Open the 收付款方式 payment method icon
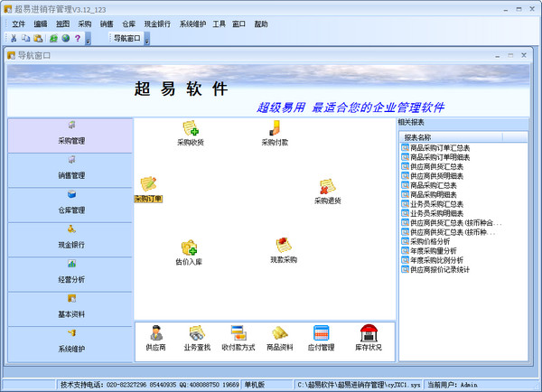The width and height of the screenshot is (542, 392). [x=238, y=338]
